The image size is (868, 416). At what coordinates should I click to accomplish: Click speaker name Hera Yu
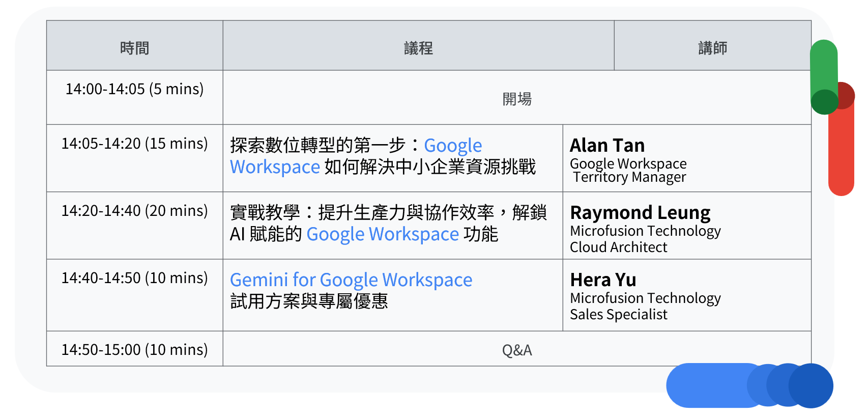point(603,280)
